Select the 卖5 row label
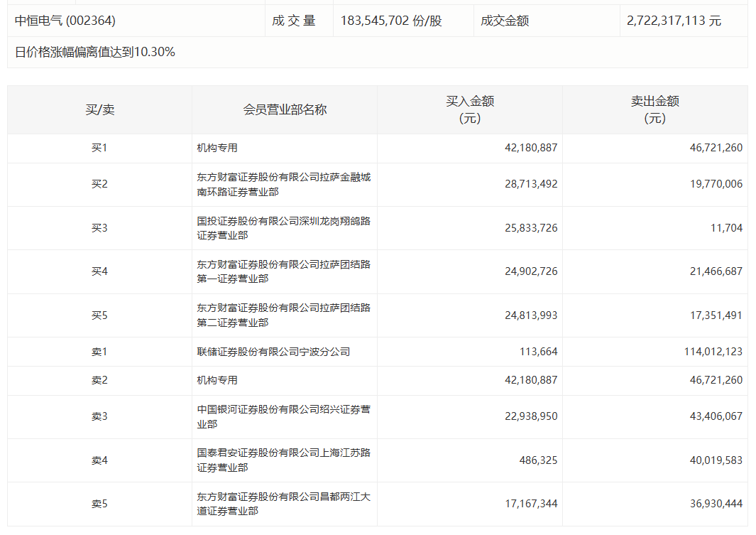 (x=99, y=504)
